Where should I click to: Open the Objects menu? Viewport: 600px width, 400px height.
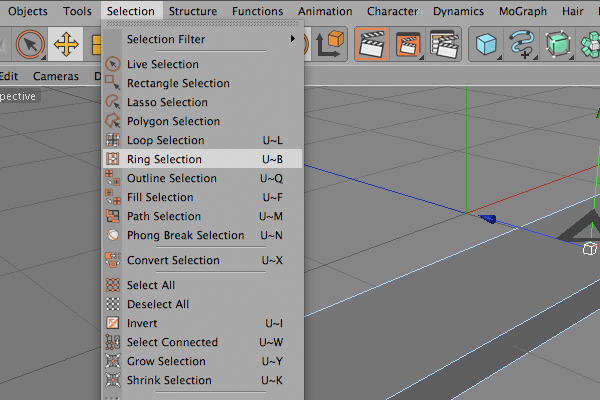[28, 11]
